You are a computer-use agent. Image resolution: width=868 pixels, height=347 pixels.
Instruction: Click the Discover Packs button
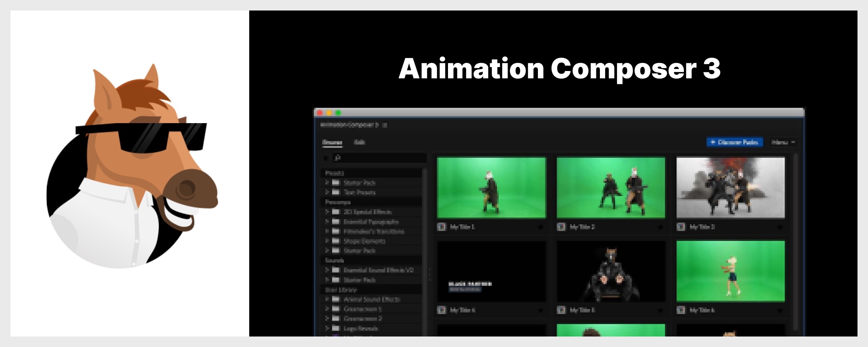735,142
